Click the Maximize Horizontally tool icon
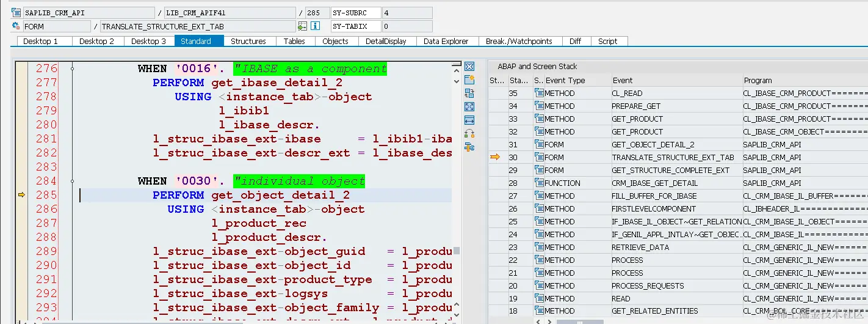 [469, 120]
